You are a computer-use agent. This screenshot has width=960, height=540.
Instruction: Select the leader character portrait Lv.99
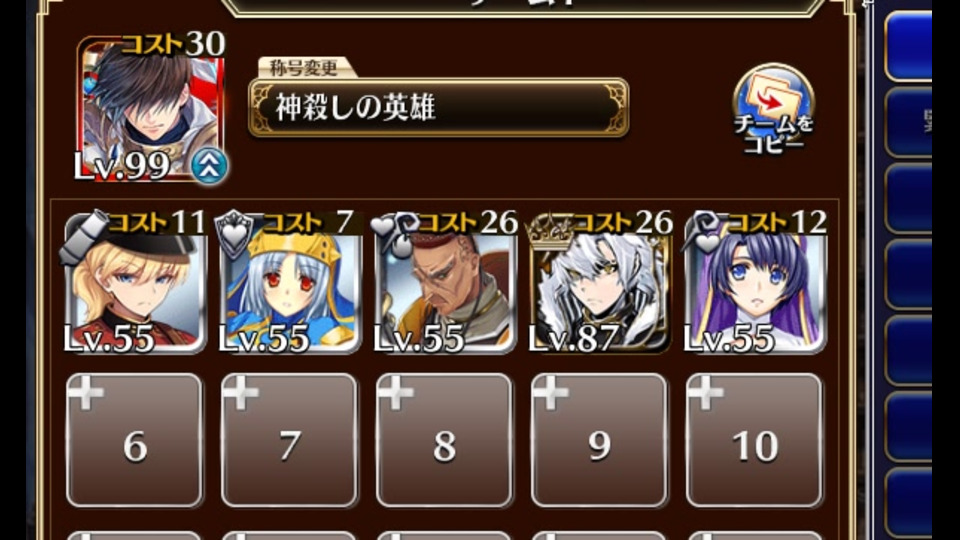151,109
